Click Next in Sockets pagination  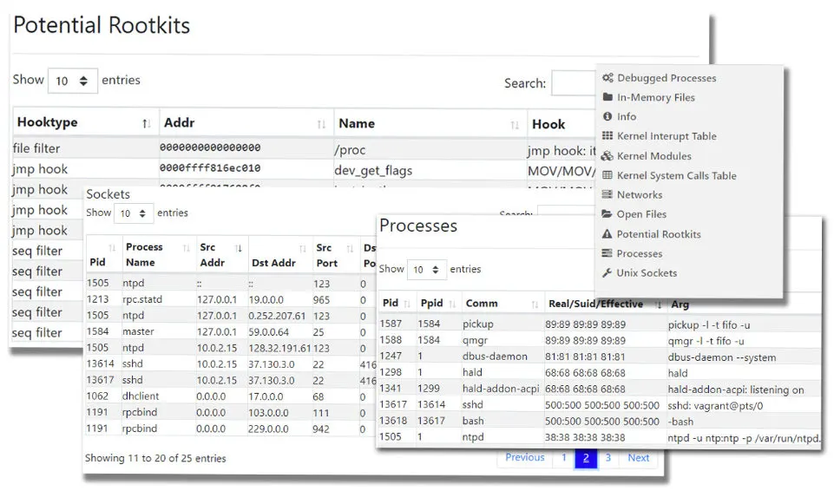[x=638, y=457]
